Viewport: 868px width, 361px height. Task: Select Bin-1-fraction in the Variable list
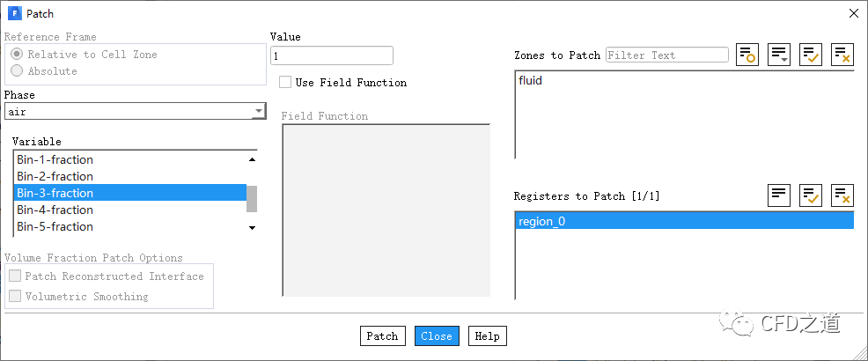(x=55, y=159)
